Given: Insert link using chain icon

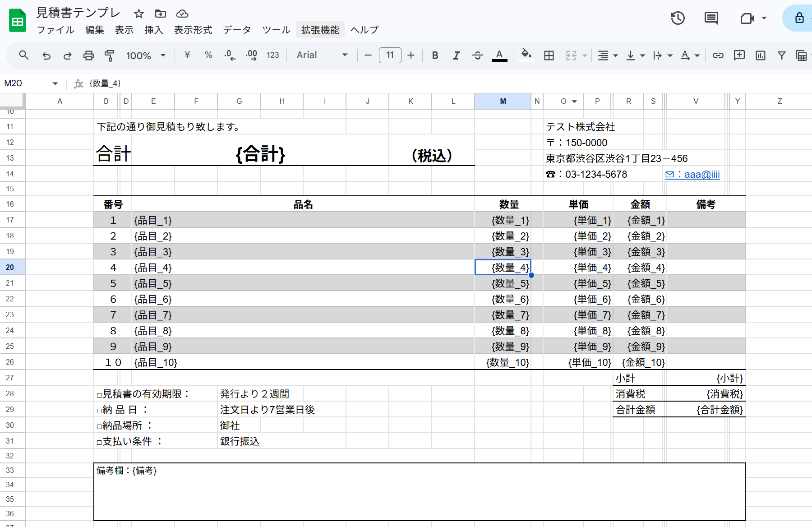Looking at the screenshot, I should click(x=718, y=55).
